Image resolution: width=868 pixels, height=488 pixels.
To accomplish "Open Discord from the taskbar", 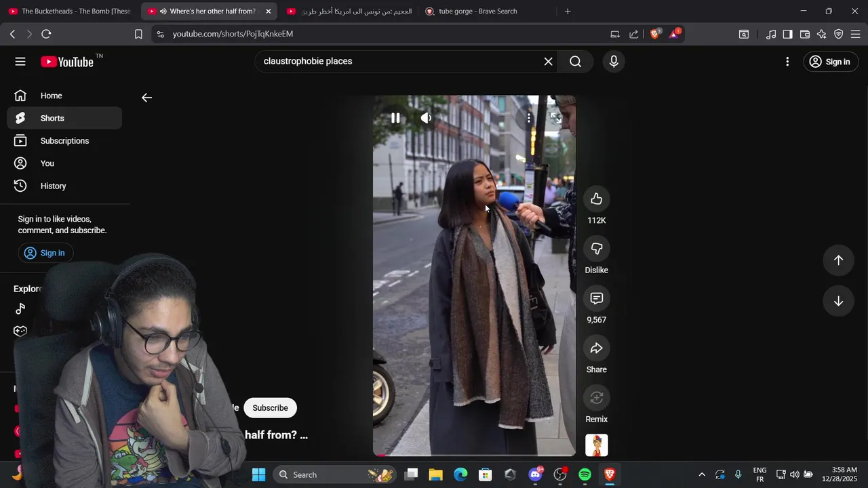I will [536, 474].
